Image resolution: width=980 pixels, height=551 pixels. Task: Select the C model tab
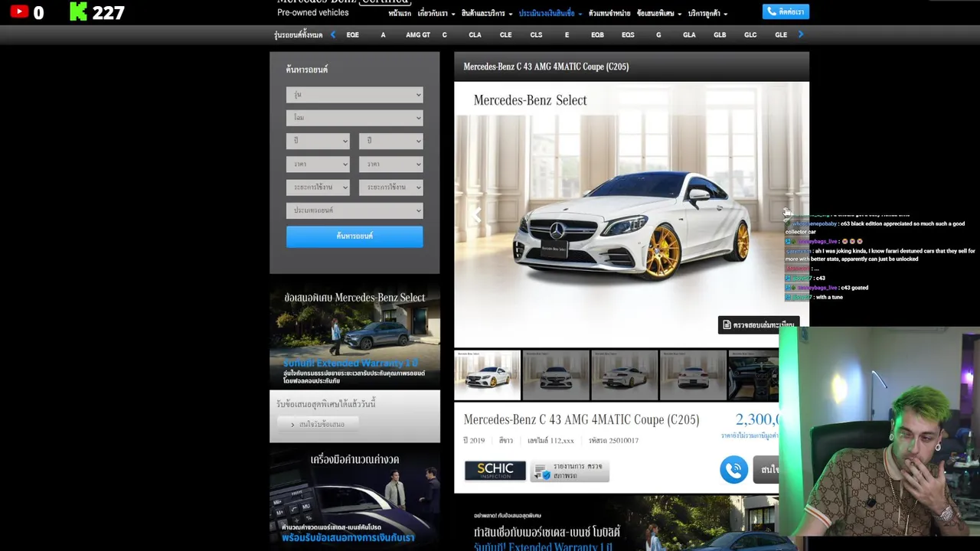[444, 34]
